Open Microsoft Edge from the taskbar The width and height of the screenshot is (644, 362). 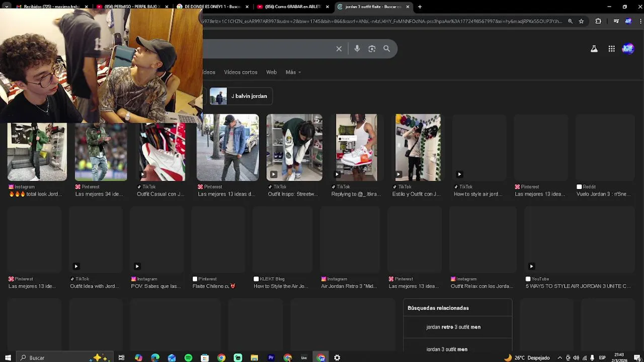tap(155, 357)
